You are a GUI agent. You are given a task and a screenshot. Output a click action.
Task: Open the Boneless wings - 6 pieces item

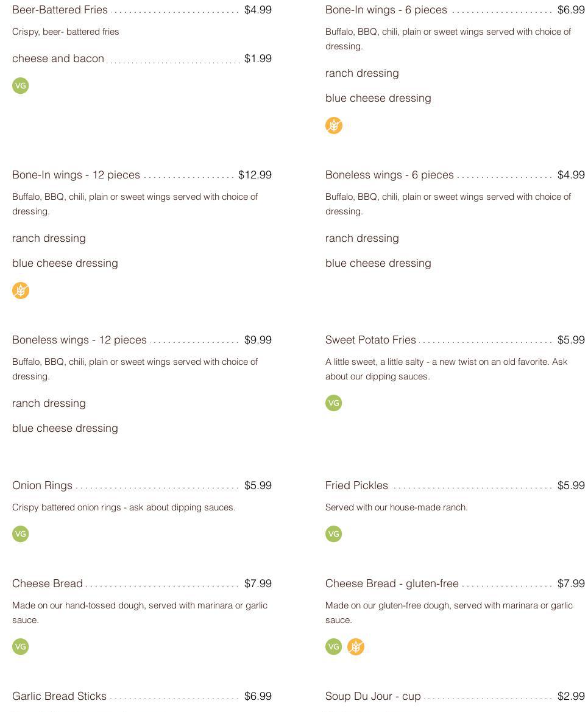389,175
